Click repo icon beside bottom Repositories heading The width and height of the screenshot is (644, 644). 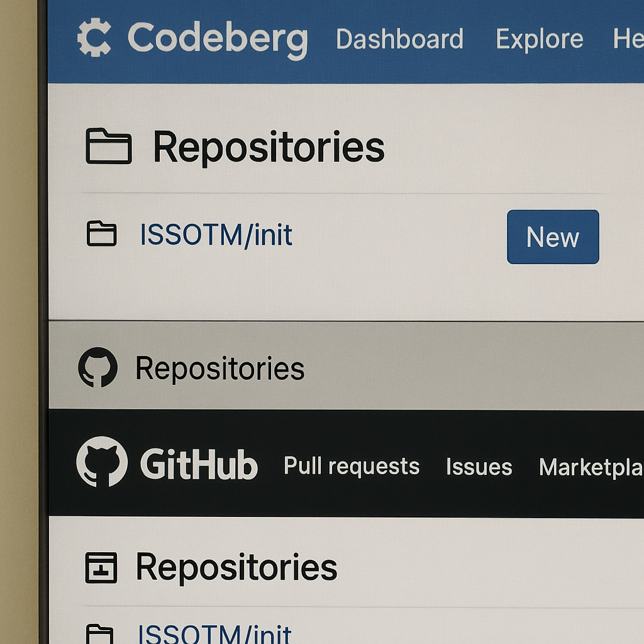pos(101,567)
